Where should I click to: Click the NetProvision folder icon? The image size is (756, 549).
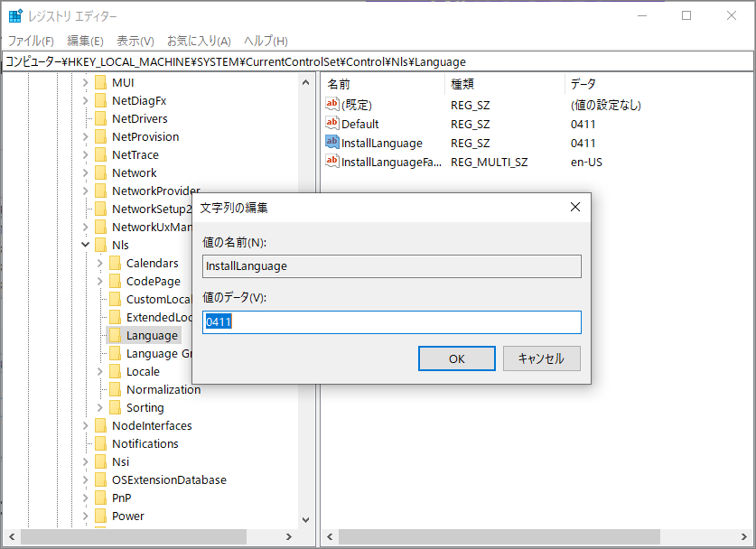click(101, 137)
